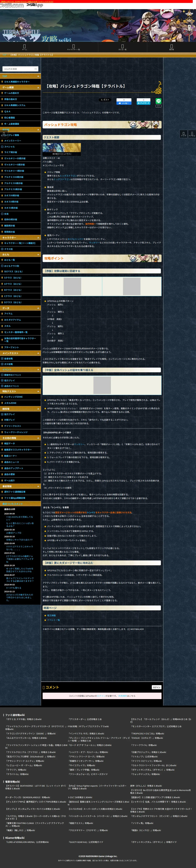Open ヴァルキリーIII掲示板 sidebar link
The height and width of the screenshot is (868, 196).
(15, 158)
